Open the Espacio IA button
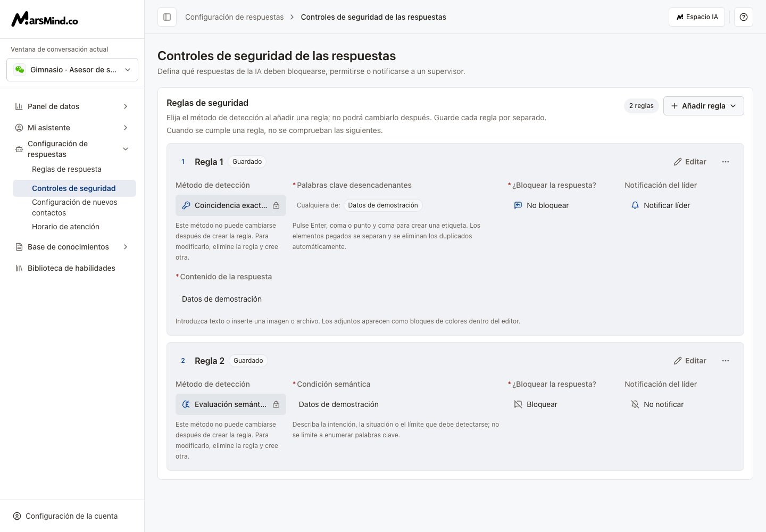The height and width of the screenshot is (532, 766). pos(697,17)
